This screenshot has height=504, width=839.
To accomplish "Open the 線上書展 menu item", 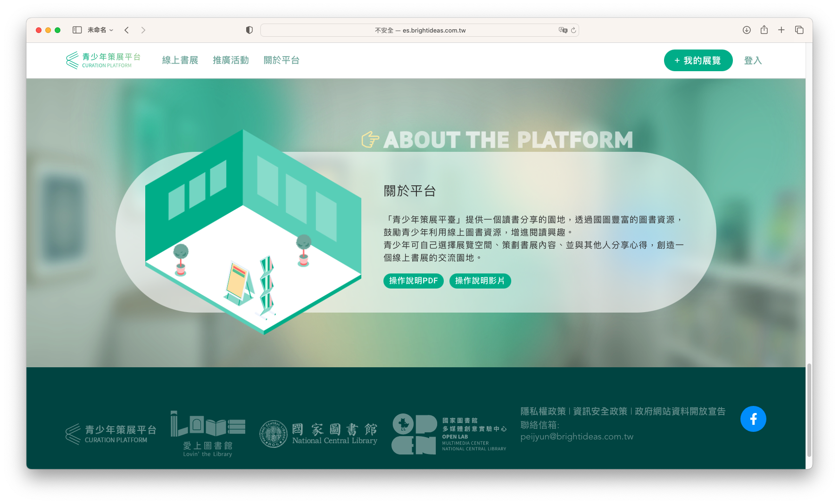I will click(x=180, y=60).
